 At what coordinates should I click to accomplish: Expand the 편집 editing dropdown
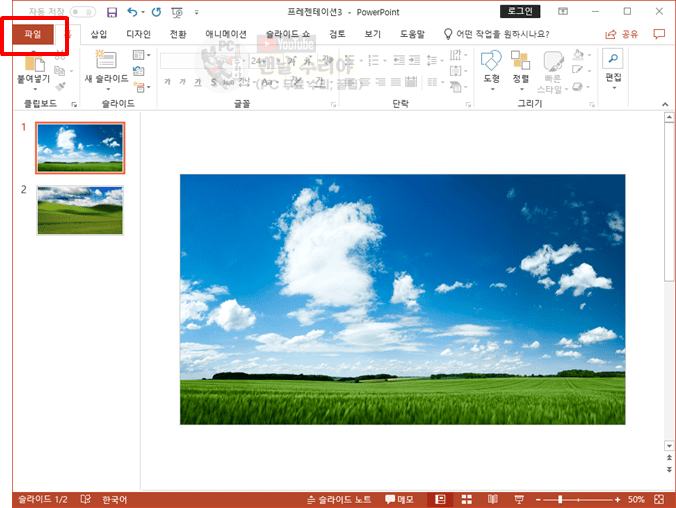613,68
